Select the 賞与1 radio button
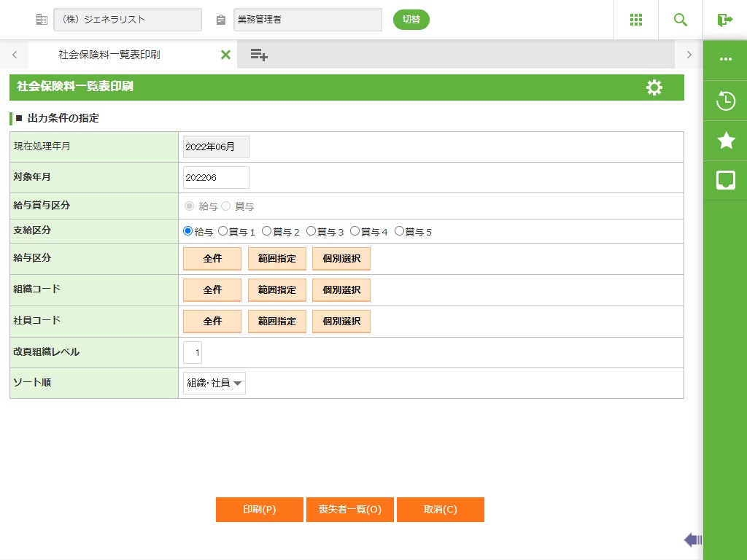This screenshot has height=560, width=747. (x=223, y=231)
